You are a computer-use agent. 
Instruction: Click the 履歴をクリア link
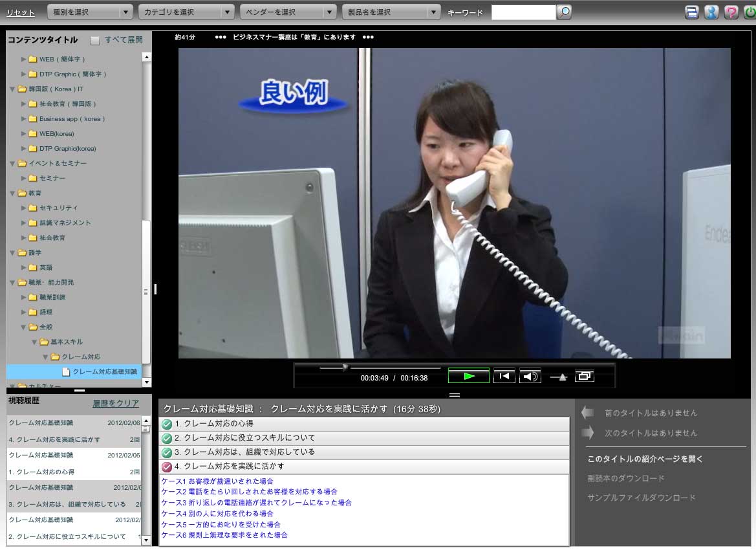click(x=116, y=403)
